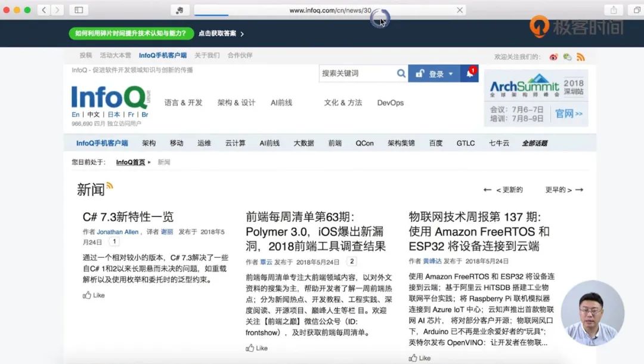
Task: Like the 物联网技术周报 article
Action: (x=420, y=358)
